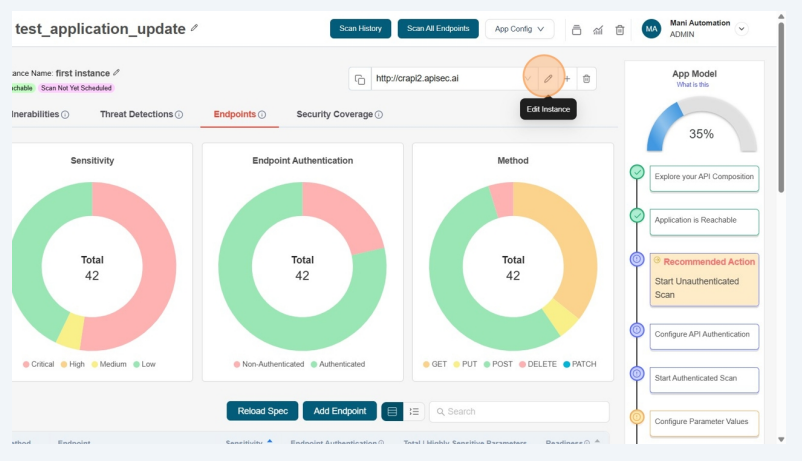The height and width of the screenshot is (461, 802).
Task: Click the trash icon in the top header
Action: (620, 30)
